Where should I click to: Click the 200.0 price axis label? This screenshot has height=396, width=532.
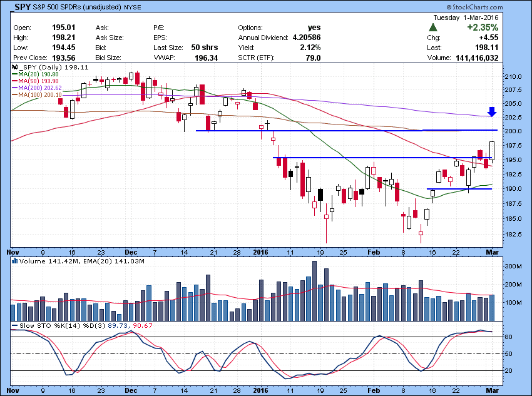[513, 131]
